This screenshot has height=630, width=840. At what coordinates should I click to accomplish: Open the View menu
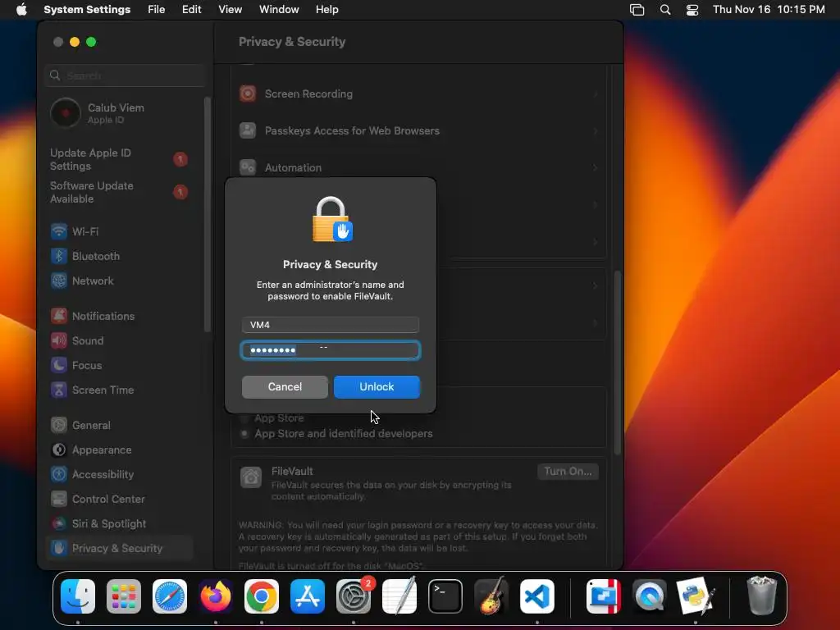(230, 10)
